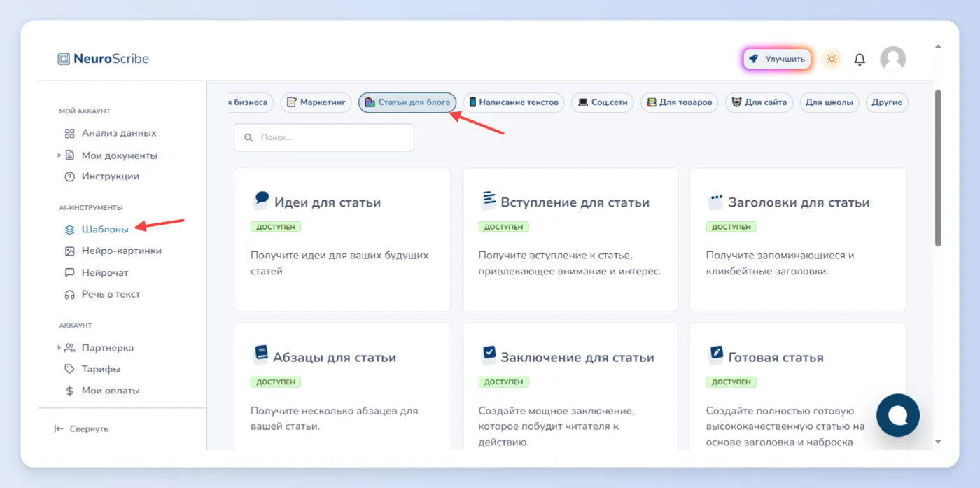The height and width of the screenshot is (488, 980).
Task: Open Инструкции help icon
Action: 69,176
